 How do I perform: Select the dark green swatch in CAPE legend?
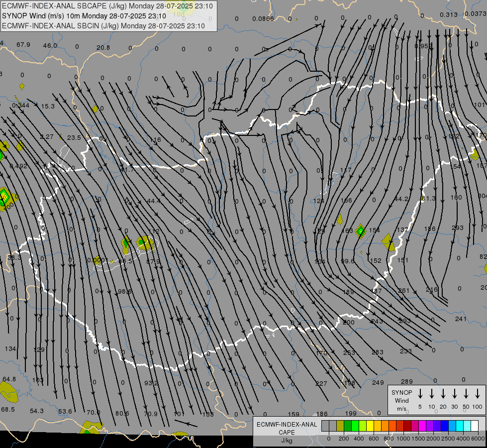(348, 426)
